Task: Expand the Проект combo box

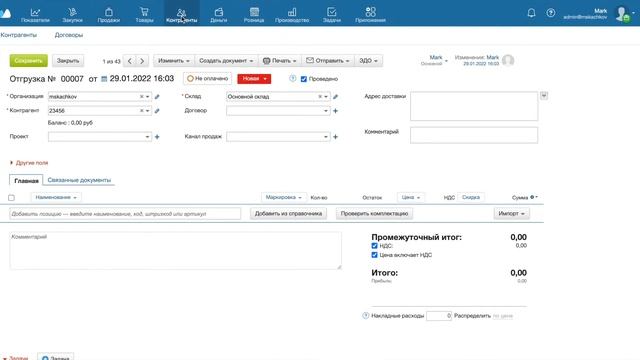Action: click(147, 137)
